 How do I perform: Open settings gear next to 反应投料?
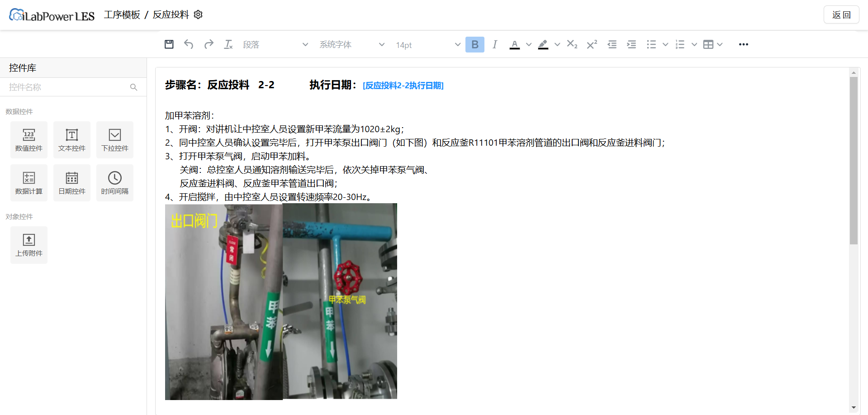[198, 14]
